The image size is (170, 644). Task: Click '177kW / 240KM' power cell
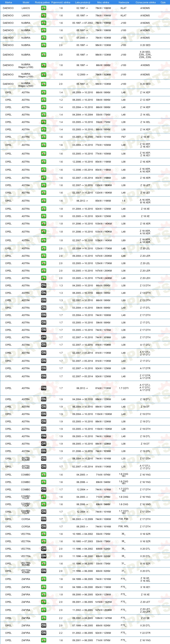(x=103, y=278)
